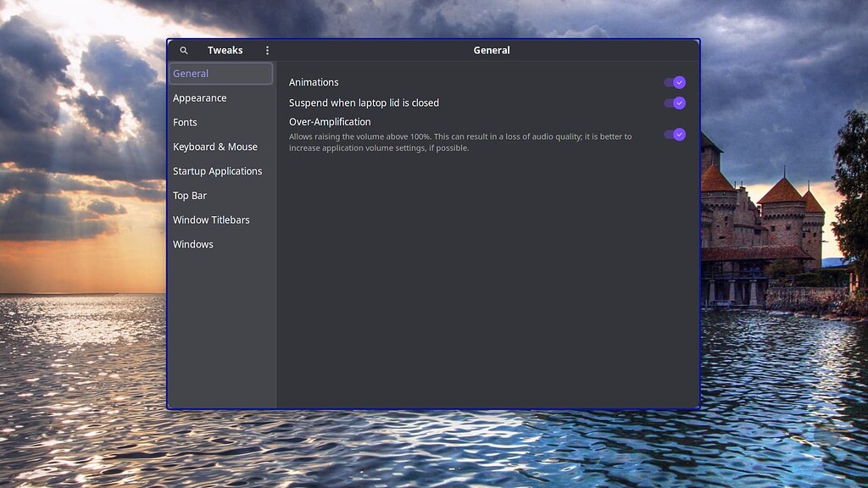The image size is (868, 488).
Task: Open Window Titlebars settings
Action: [x=211, y=219]
